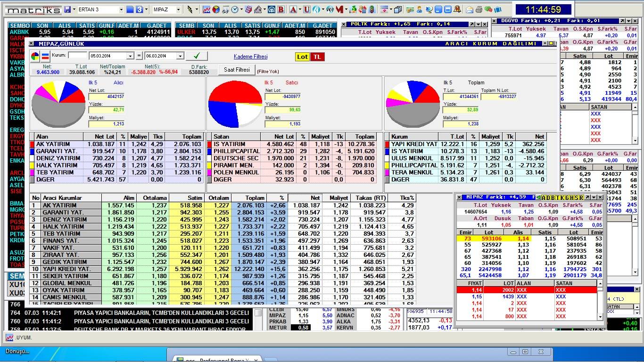Select AK YATIRIM row in broker table

[x=60, y=206]
